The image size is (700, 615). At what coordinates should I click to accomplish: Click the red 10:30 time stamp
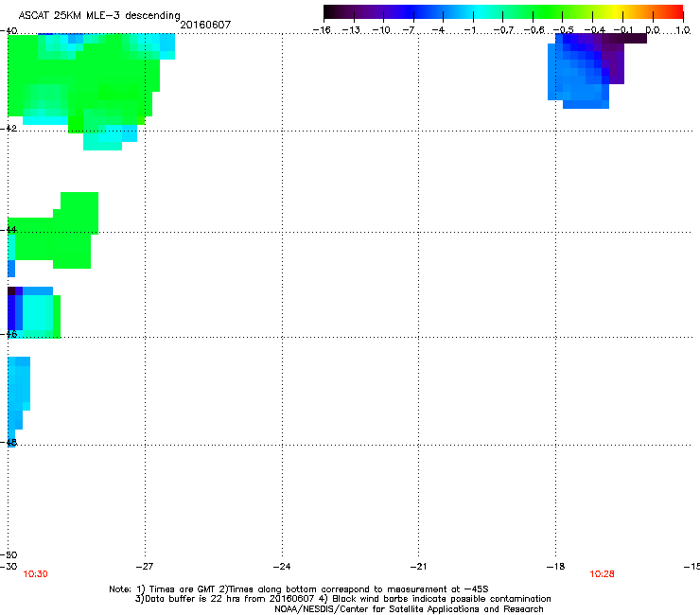point(35,574)
